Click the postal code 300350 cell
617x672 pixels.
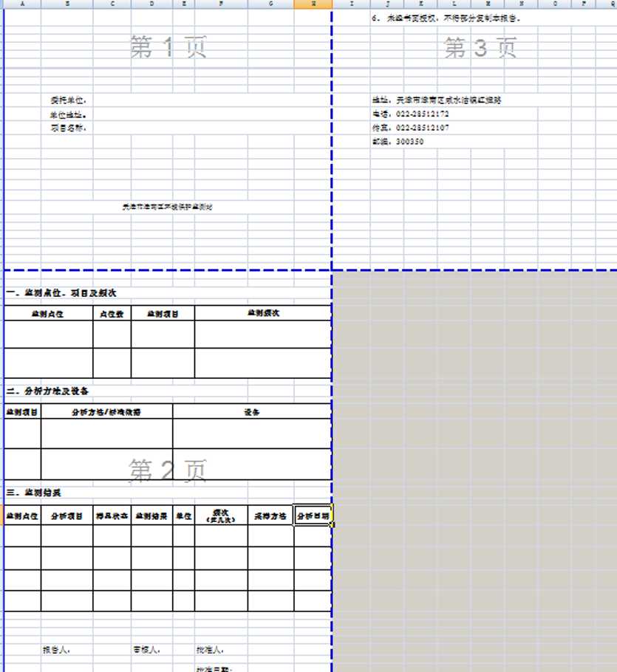click(398, 141)
